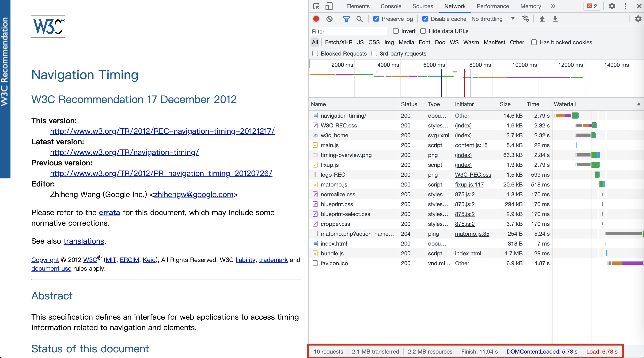
Task: Click the Filter text input field
Action: [x=348, y=31]
